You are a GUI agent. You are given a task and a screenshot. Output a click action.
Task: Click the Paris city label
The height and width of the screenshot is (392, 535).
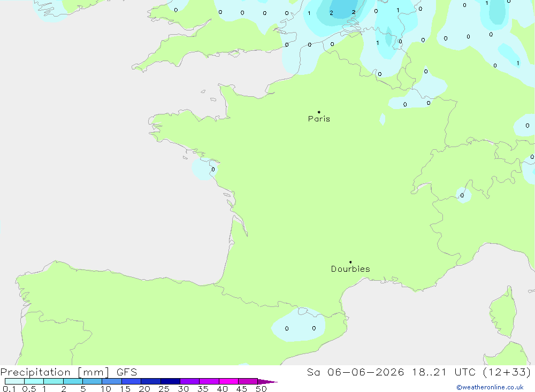319,119
